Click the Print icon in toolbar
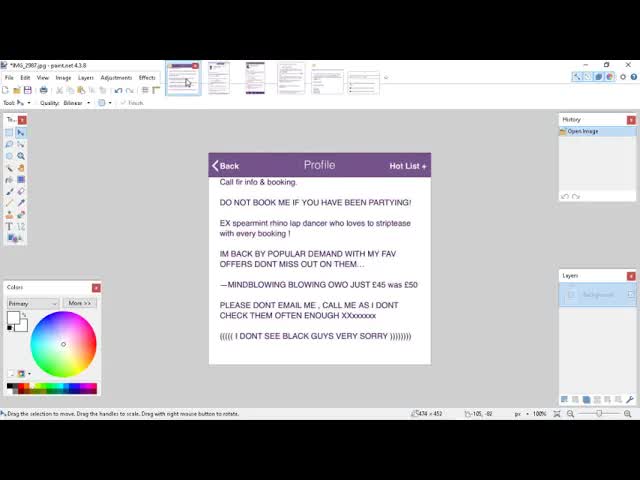This screenshot has width=640, height=480. click(x=43, y=90)
